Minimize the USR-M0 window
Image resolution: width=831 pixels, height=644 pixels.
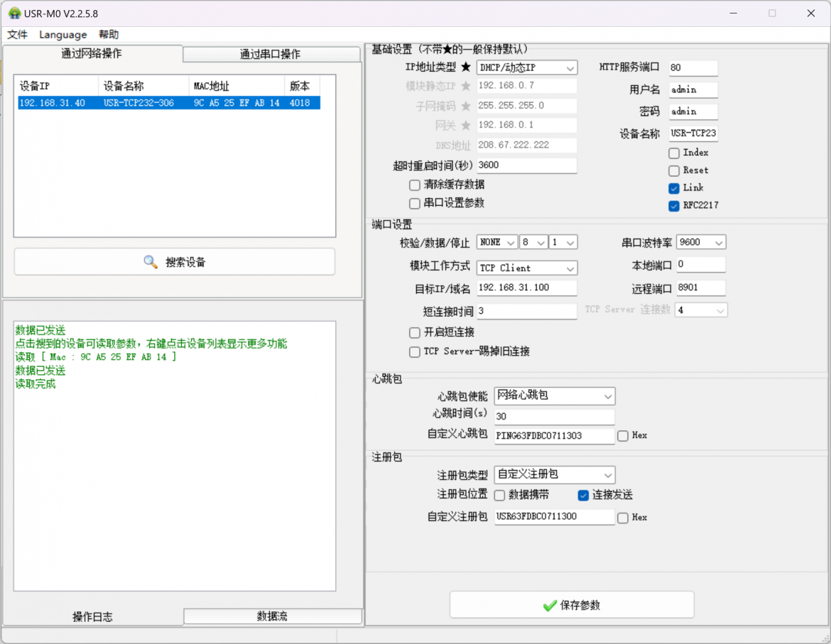(734, 13)
